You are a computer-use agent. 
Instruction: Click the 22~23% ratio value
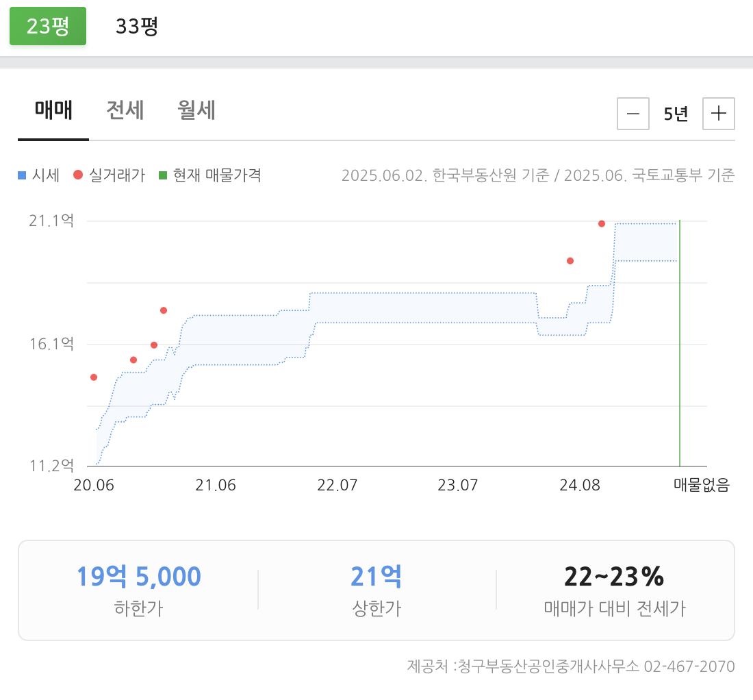click(x=614, y=577)
